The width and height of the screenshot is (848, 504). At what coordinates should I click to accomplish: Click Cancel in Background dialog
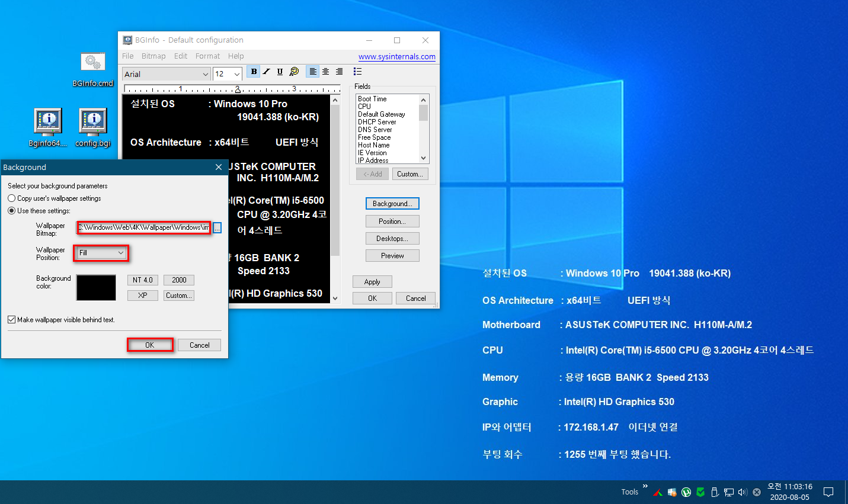pyautogui.click(x=199, y=345)
